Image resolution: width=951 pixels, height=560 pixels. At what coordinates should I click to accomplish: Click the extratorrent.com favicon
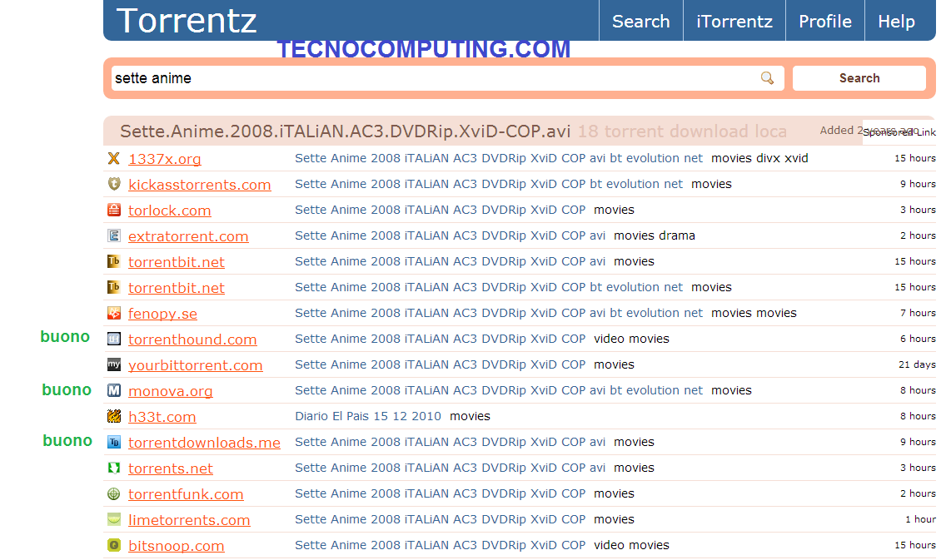[x=113, y=235]
